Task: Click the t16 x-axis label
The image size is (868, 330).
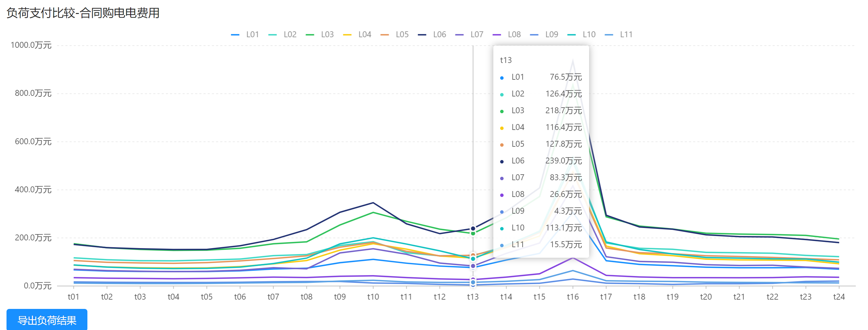Action: [x=573, y=297]
